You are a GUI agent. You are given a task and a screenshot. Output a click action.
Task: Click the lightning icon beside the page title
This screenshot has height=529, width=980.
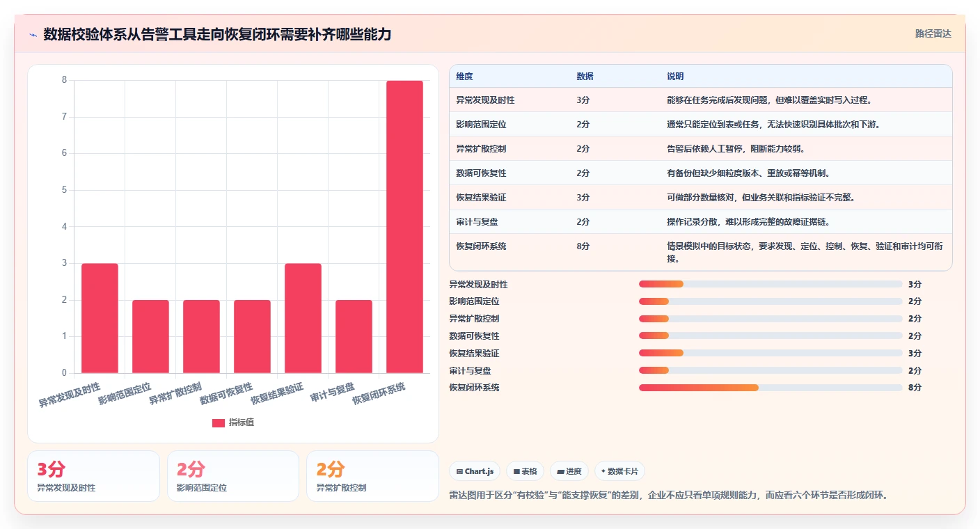click(x=33, y=35)
